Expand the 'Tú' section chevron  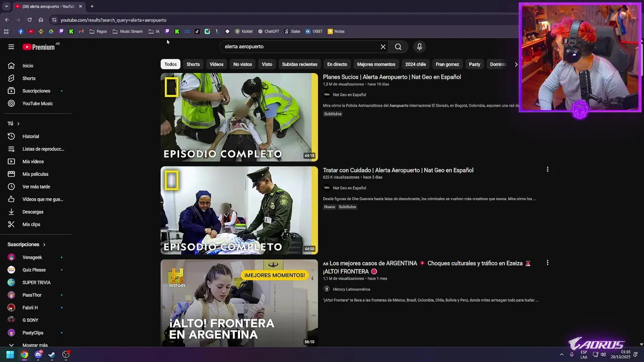coord(18,124)
